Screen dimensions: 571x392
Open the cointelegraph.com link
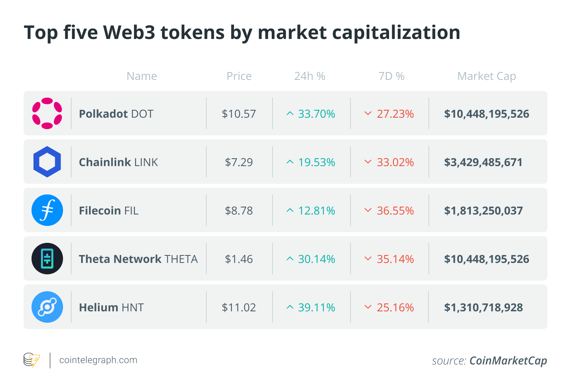click(x=98, y=360)
